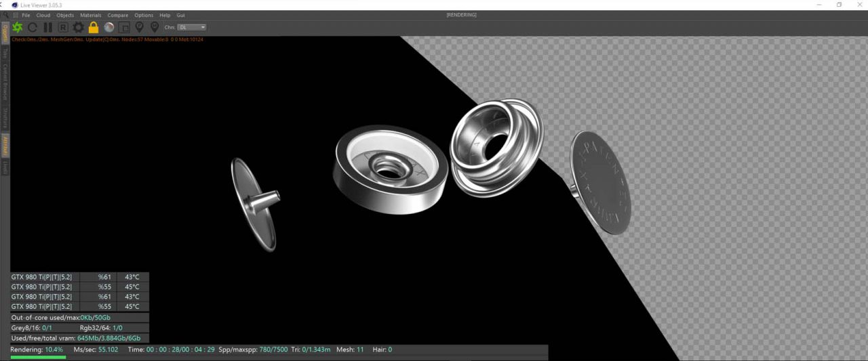Toggle the clay mode sphere icon
868x361 pixels.
[108, 28]
